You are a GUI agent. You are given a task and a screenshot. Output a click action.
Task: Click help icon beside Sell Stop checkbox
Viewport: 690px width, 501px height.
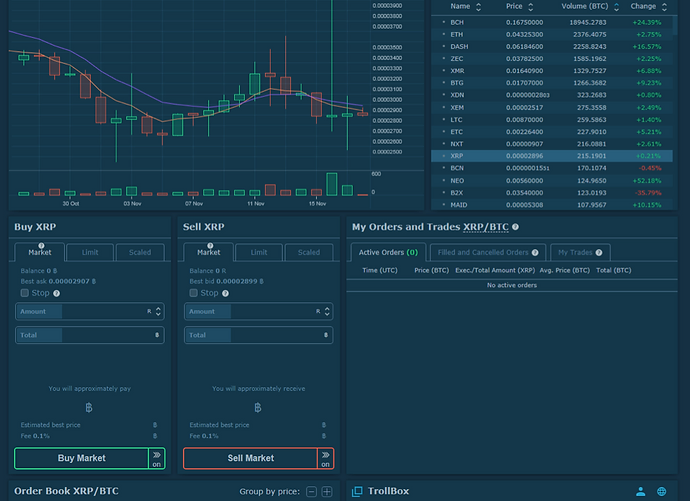point(225,293)
